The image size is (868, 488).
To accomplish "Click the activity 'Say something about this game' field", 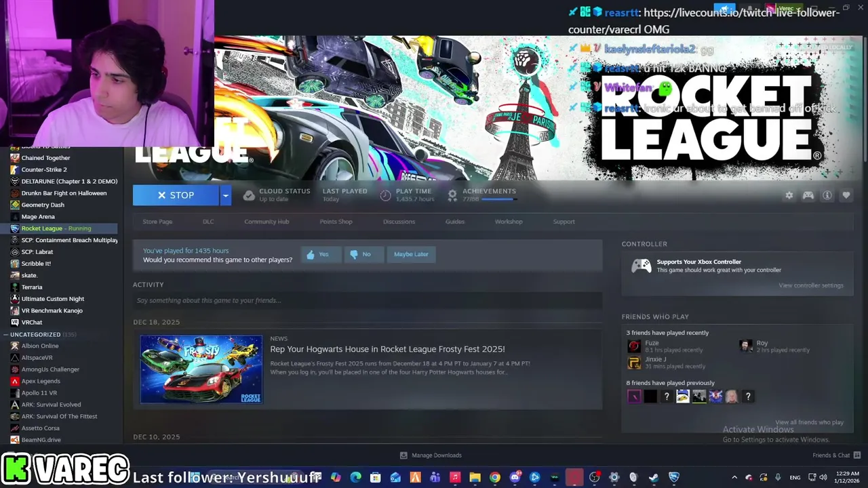I will (368, 300).
